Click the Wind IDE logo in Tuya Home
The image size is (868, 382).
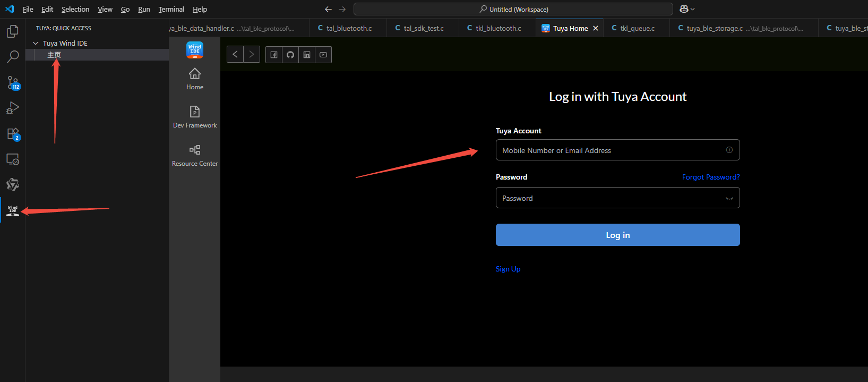[x=195, y=50]
